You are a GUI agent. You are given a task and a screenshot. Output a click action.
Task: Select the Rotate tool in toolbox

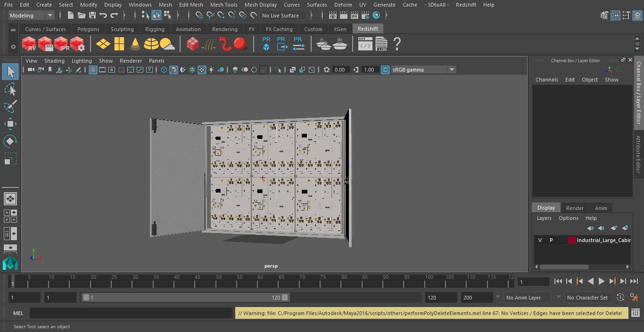10,141
